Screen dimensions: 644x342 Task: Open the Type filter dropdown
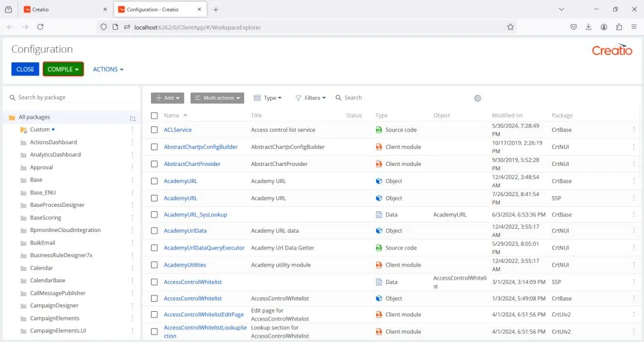coord(268,97)
